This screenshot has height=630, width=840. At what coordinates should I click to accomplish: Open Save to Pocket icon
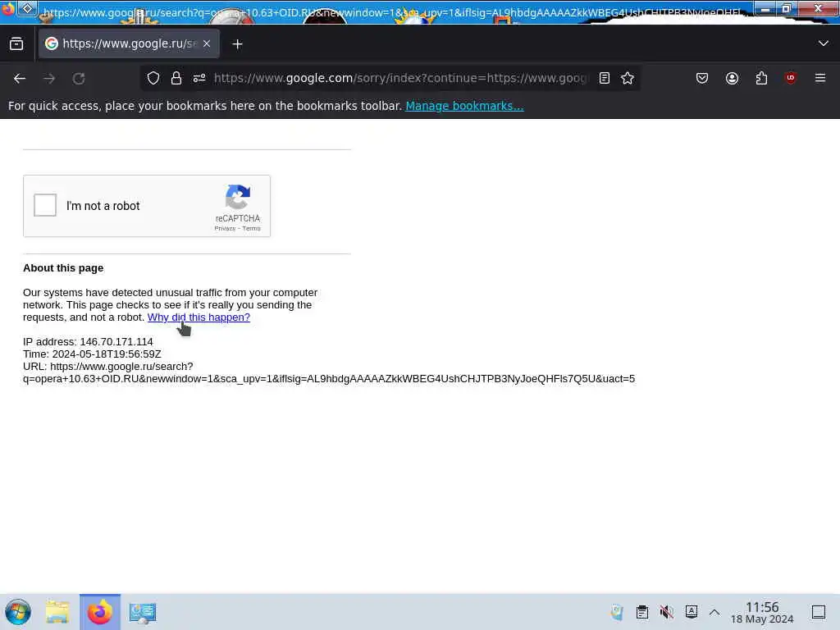click(702, 78)
